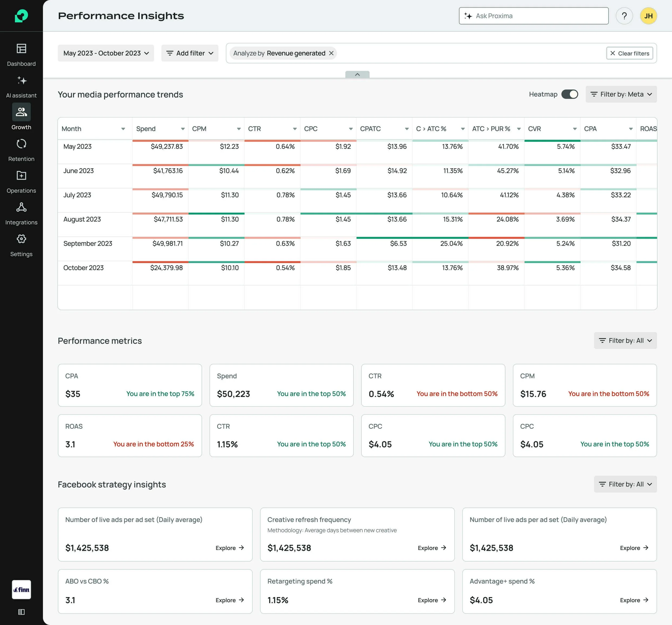Open the Integrations sidebar icon
The height and width of the screenshot is (625, 672).
[x=21, y=207]
